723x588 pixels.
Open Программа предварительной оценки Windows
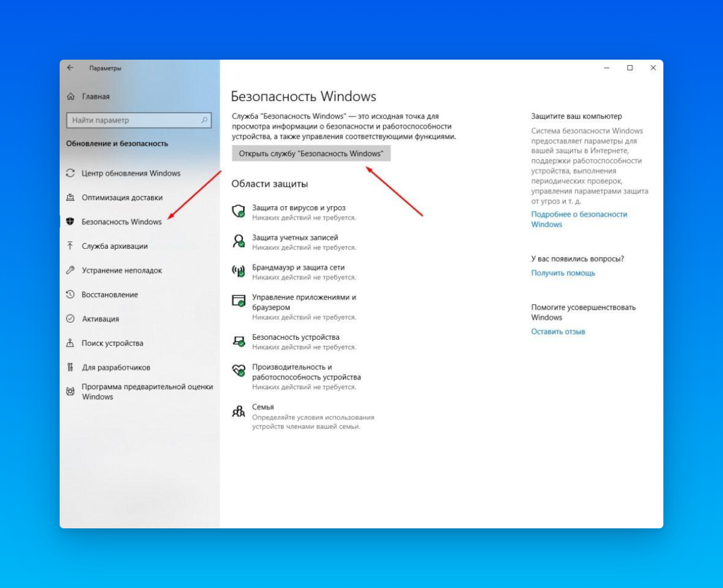click(x=148, y=392)
